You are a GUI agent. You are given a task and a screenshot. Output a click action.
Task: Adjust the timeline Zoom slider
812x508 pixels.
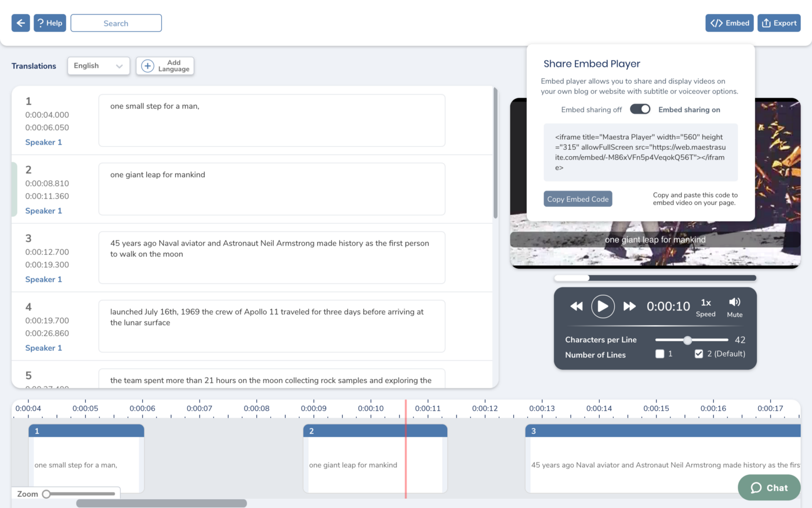[x=80, y=494]
